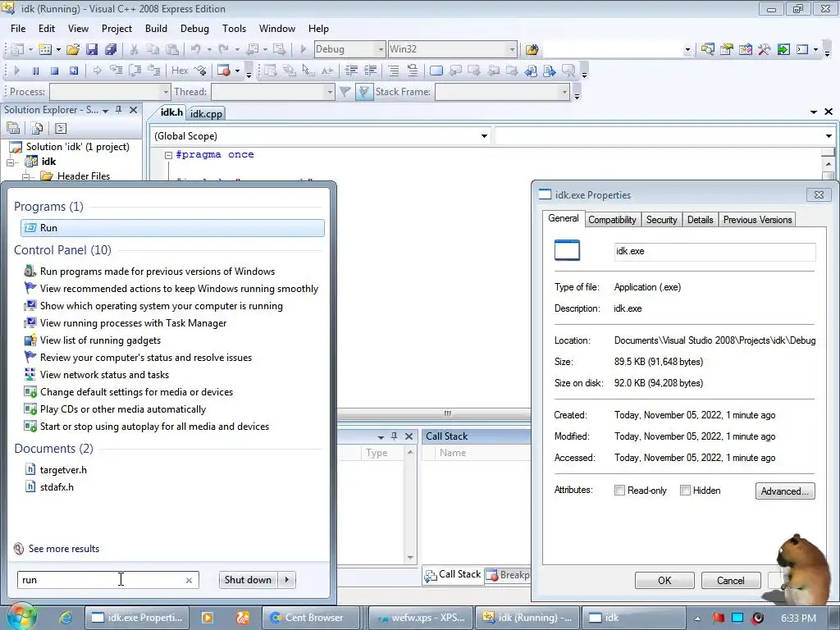The width and height of the screenshot is (840, 630).
Task: Click the Breakpoints window icon
Action: click(224, 71)
